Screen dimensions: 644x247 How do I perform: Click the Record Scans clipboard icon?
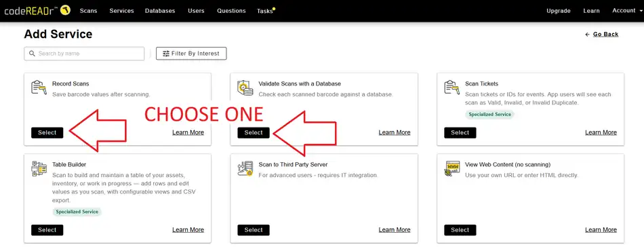39,88
